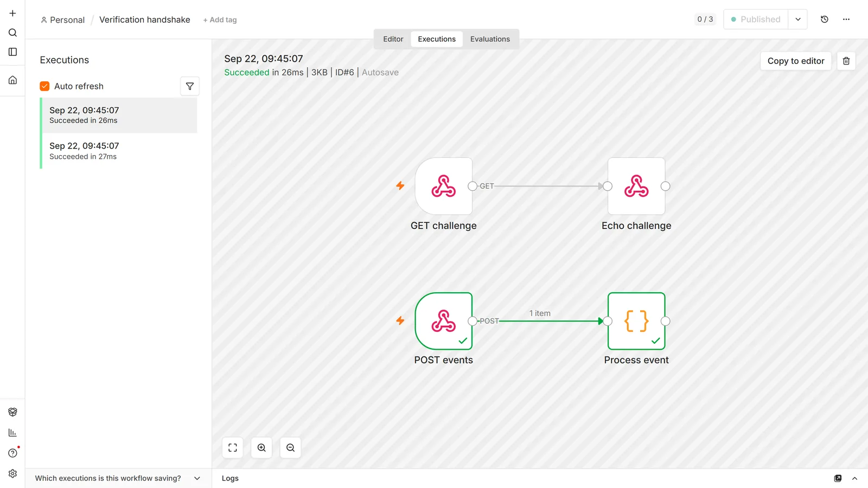Click the plus icon in the sidebar
This screenshot has height=488, width=868.
click(x=12, y=13)
